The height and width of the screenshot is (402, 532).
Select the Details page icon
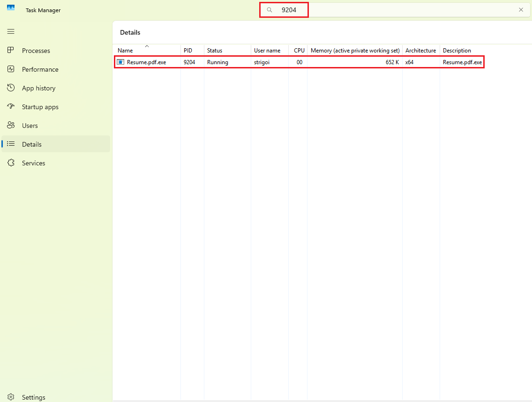(11, 144)
